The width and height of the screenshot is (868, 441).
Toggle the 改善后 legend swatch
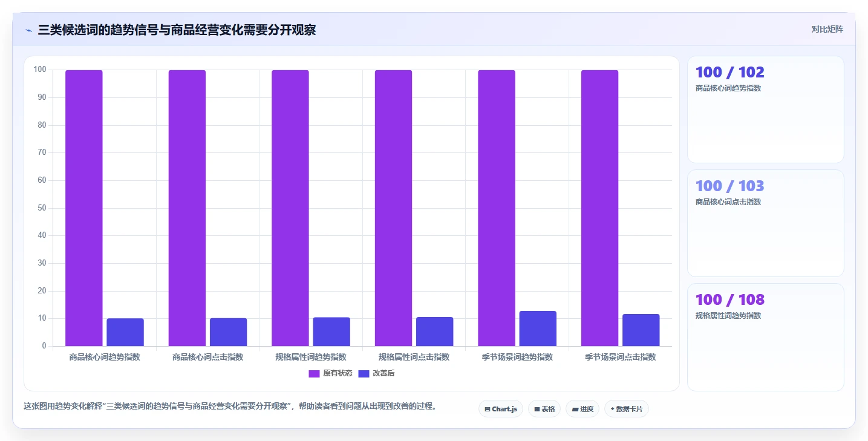coord(364,373)
